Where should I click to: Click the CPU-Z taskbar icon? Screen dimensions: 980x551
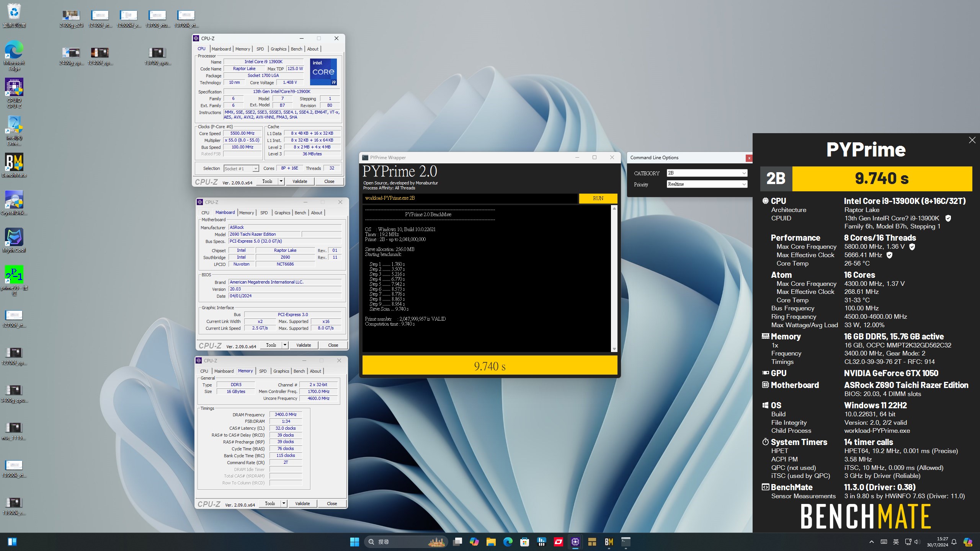tap(575, 542)
